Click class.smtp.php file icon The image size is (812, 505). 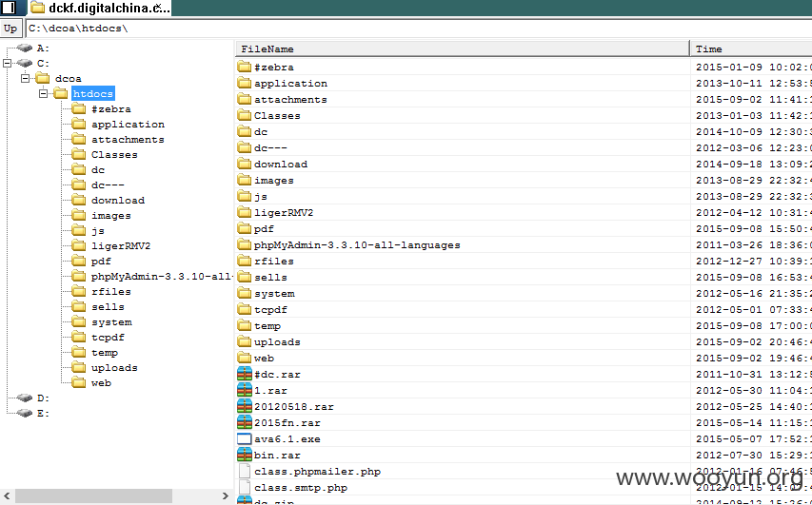pyautogui.click(x=245, y=488)
